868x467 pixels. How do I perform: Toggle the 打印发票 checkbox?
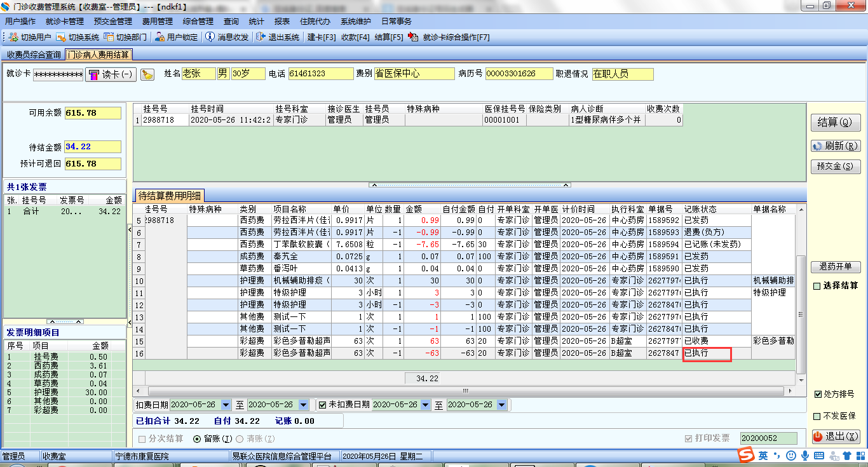tap(688, 438)
